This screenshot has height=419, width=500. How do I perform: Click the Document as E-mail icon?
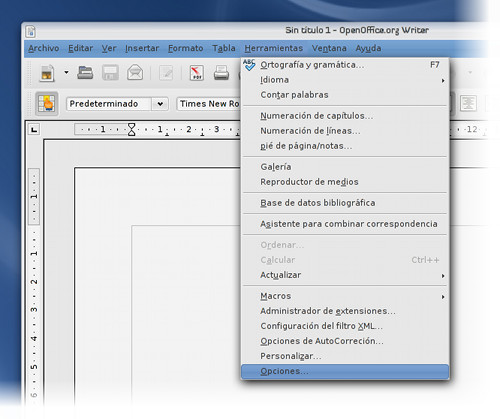pyautogui.click(x=135, y=73)
